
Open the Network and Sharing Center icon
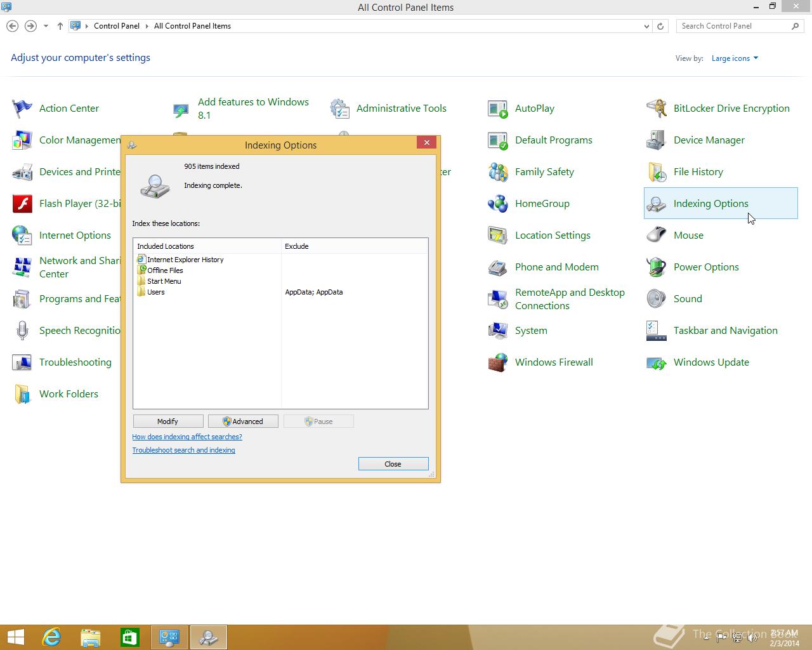click(x=22, y=267)
